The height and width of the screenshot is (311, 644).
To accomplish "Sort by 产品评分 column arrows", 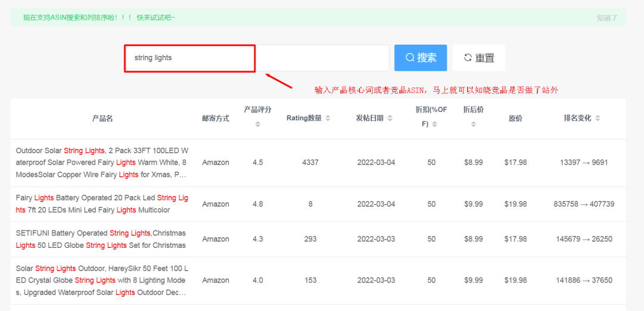I will (x=258, y=124).
